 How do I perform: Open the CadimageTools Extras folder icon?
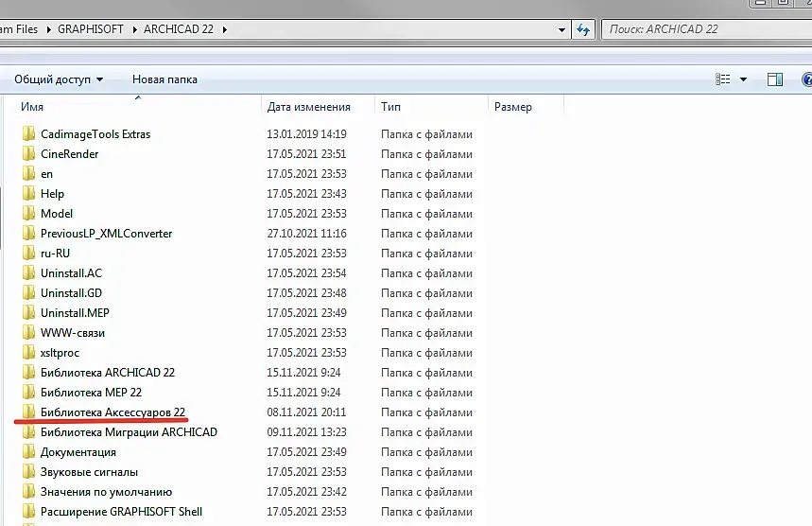(29, 134)
